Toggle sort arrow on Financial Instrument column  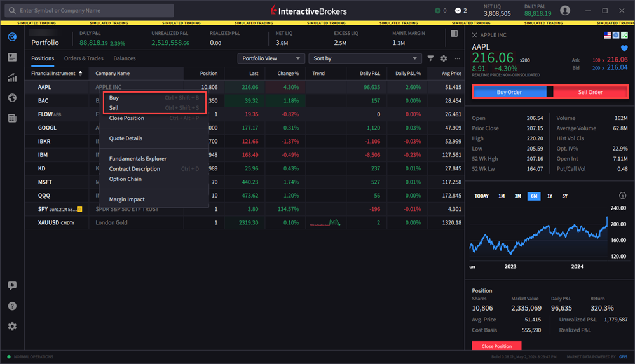80,73
